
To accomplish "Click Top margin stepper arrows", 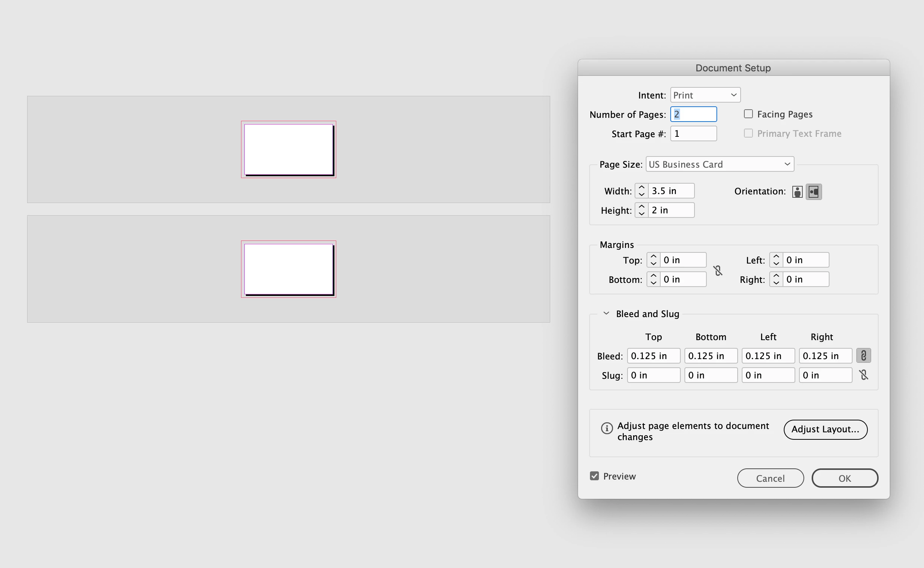I will pyautogui.click(x=653, y=260).
